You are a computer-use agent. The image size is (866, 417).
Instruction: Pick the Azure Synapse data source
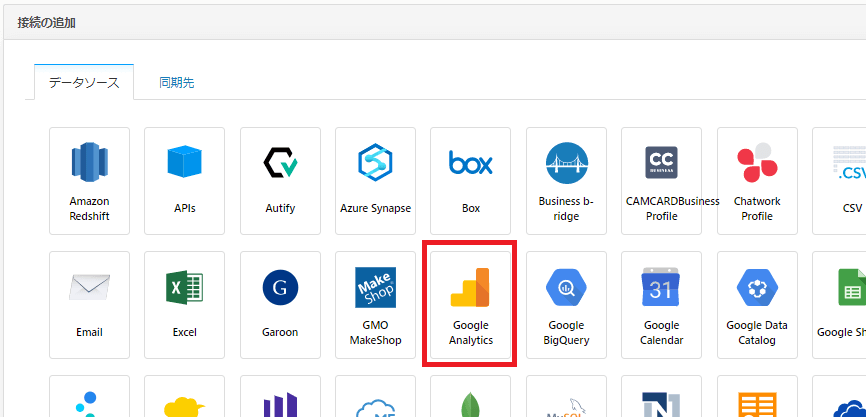376,181
